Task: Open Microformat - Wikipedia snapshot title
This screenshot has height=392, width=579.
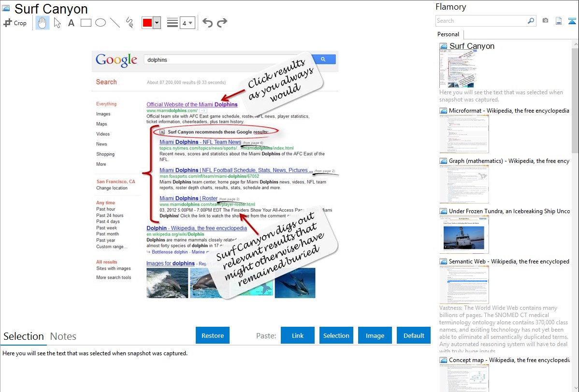Action: click(509, 111)
